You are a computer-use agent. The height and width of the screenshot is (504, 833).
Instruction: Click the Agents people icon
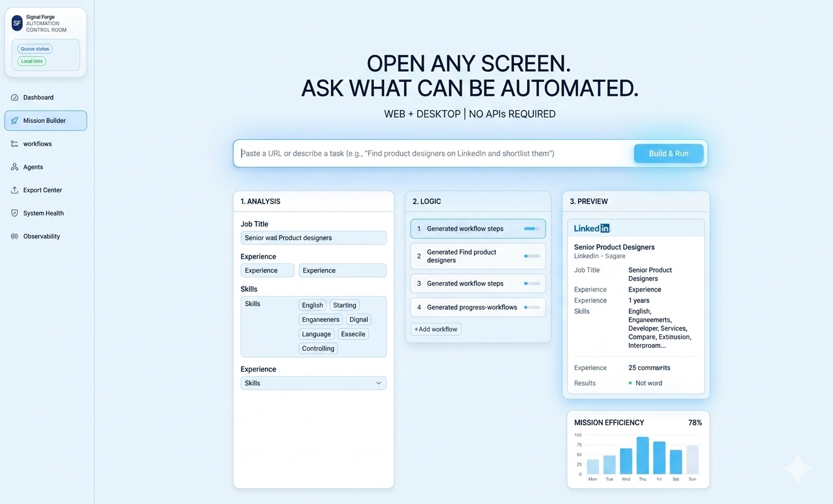pos(15,168)
